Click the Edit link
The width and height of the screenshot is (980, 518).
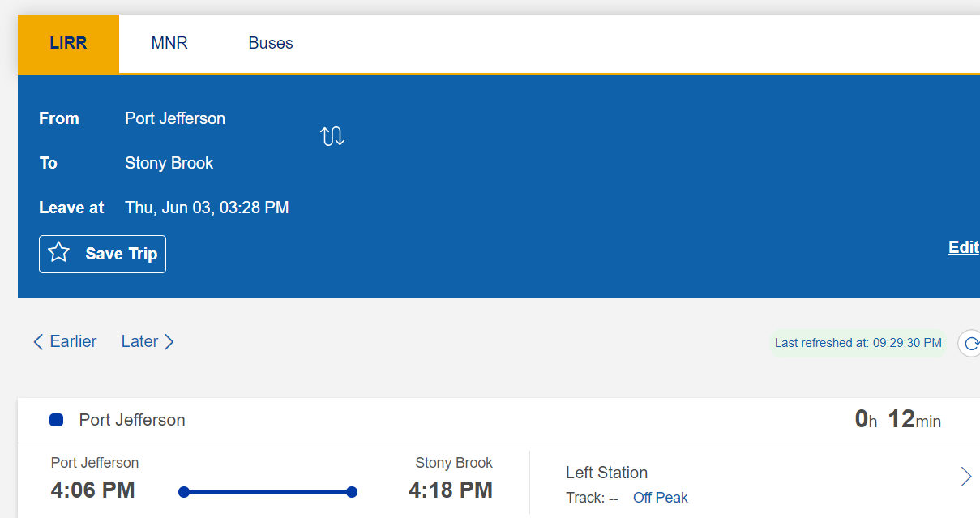coord(963,247)
